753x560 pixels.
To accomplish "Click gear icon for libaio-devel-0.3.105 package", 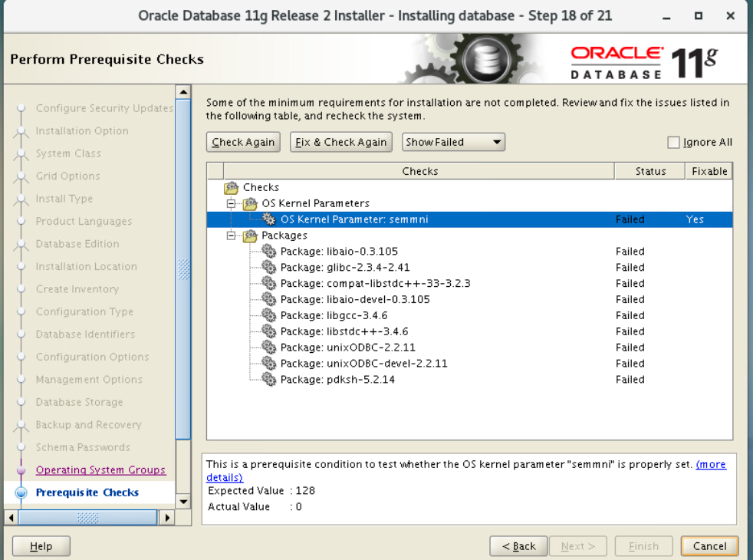I will (269, 299).
